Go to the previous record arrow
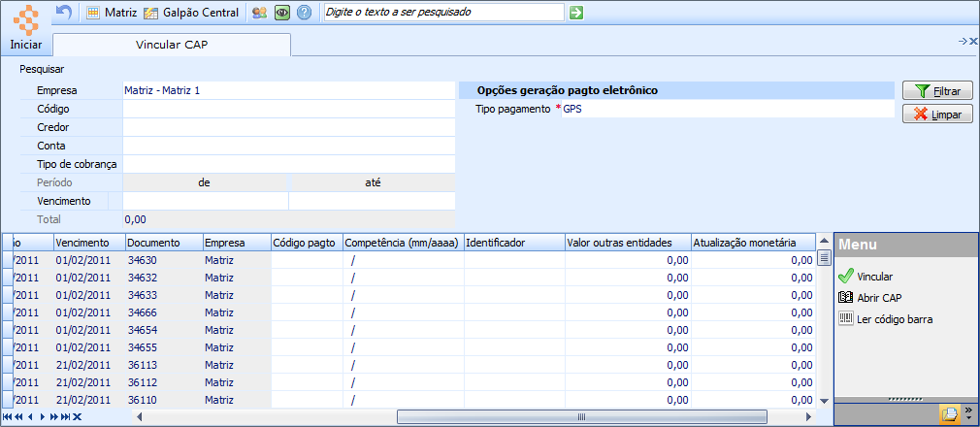 [30, 417]
